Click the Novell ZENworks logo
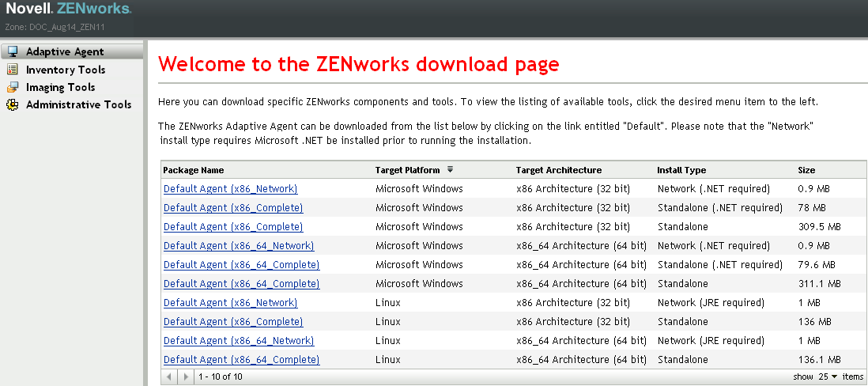868x386 pixels. click(69, 9)
